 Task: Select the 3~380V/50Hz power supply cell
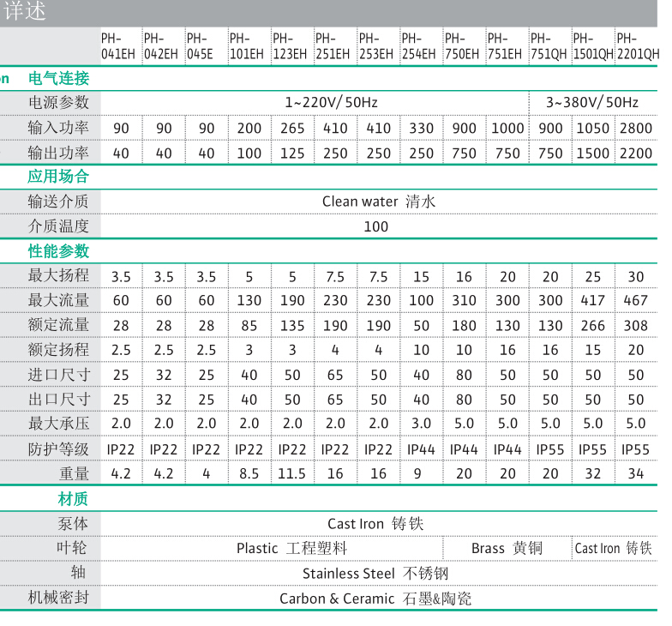[x=592, y=103]
